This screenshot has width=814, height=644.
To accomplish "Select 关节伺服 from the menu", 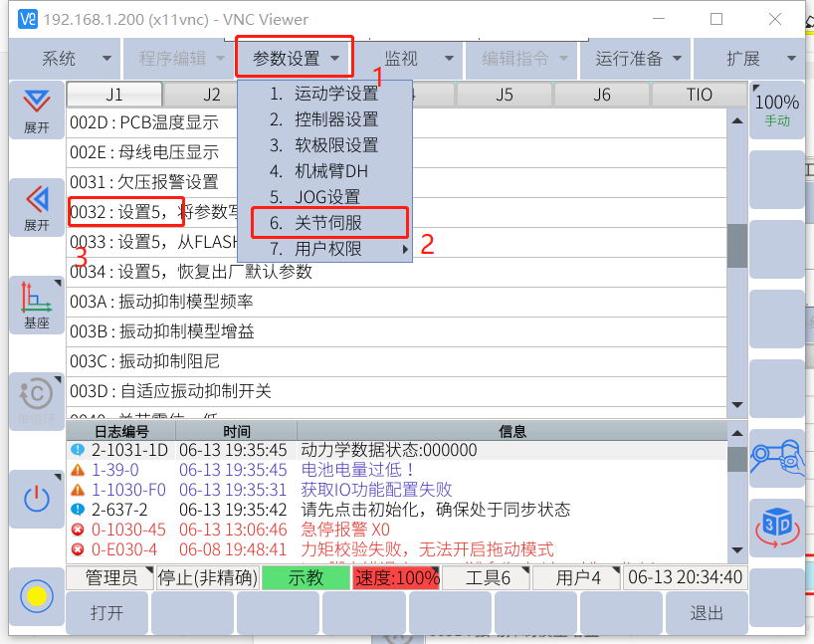I will coord(328,223).
